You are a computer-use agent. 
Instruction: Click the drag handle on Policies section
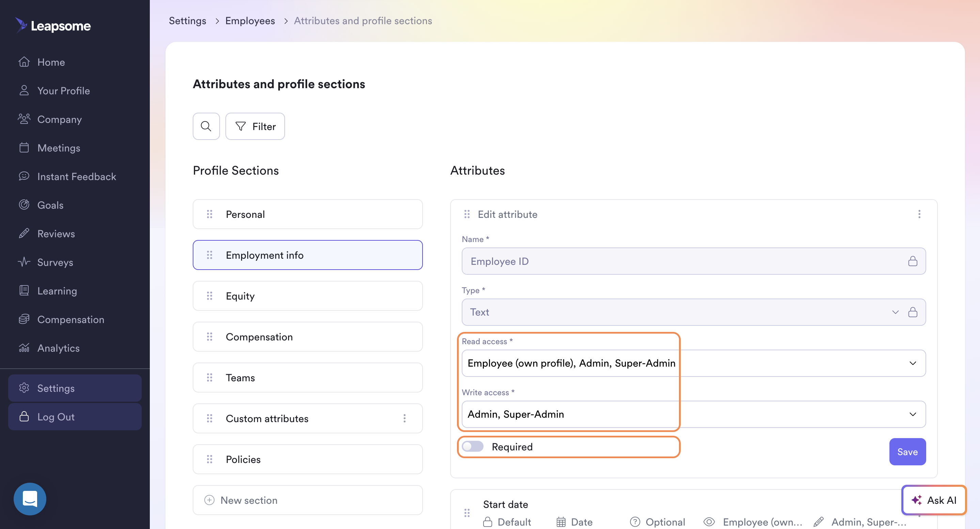tap(210, 459)
